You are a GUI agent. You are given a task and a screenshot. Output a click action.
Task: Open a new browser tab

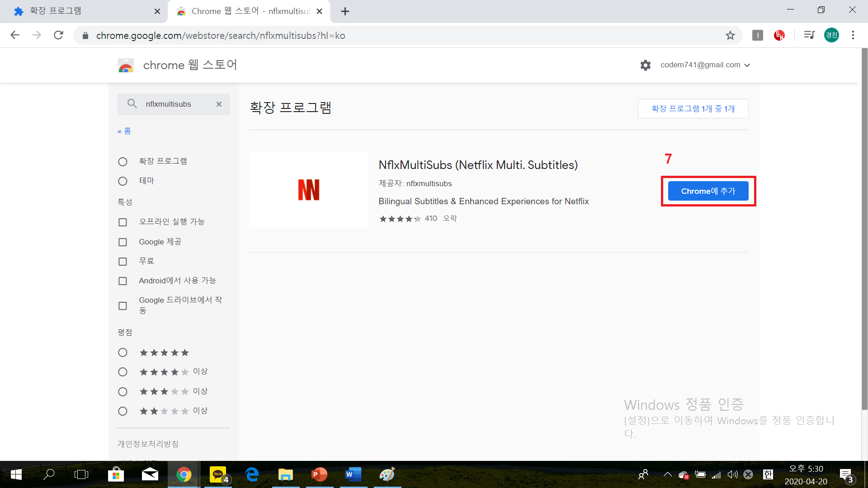pos(345,11)
